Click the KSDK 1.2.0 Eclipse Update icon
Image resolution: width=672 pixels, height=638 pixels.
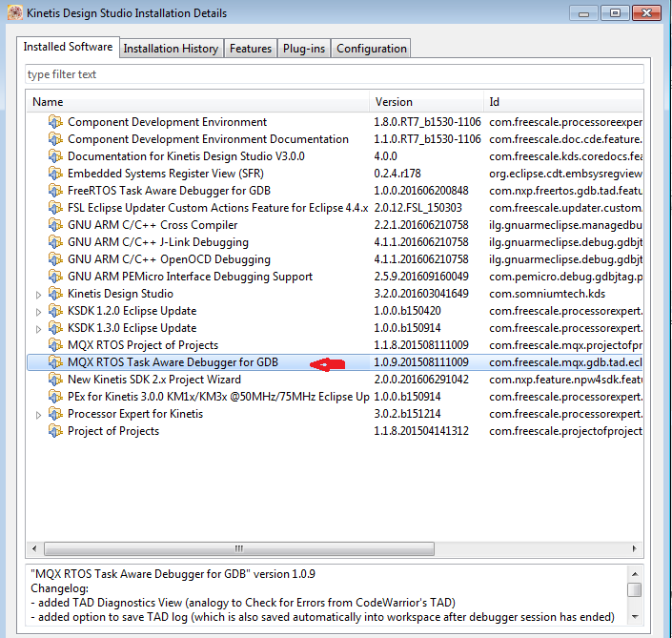[55, 311]
